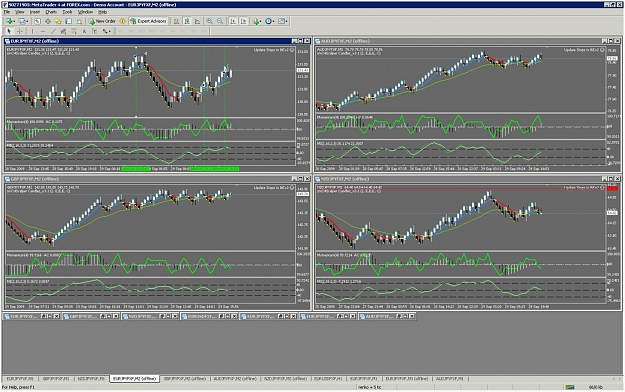Open the Help menu
This screenshot has height=392, width=625.
pyautogui.click(x=102, y=12)
